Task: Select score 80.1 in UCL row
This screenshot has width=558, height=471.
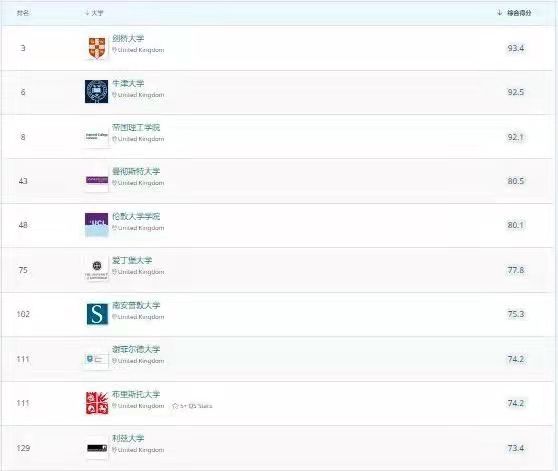Action: [x=516, y=225]
